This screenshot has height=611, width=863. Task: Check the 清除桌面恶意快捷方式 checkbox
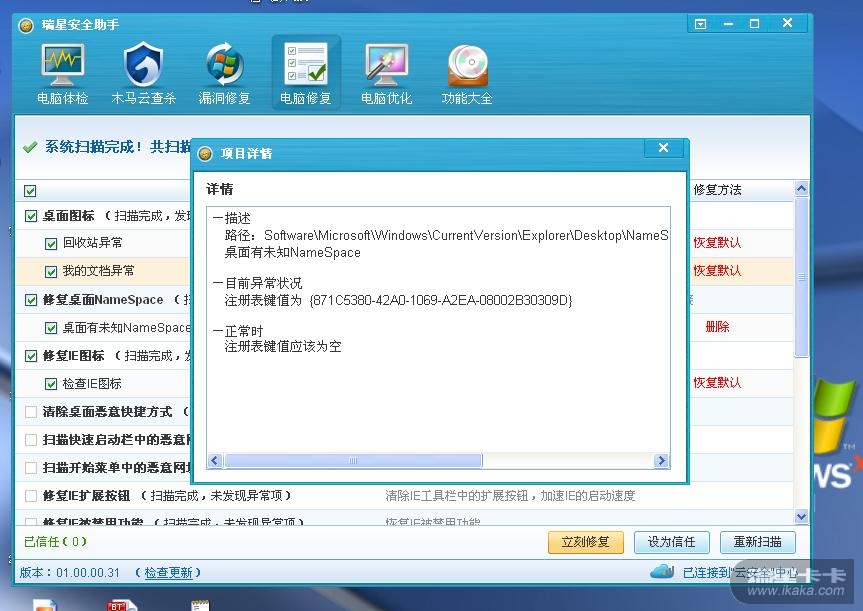click(x=31, y=412)
